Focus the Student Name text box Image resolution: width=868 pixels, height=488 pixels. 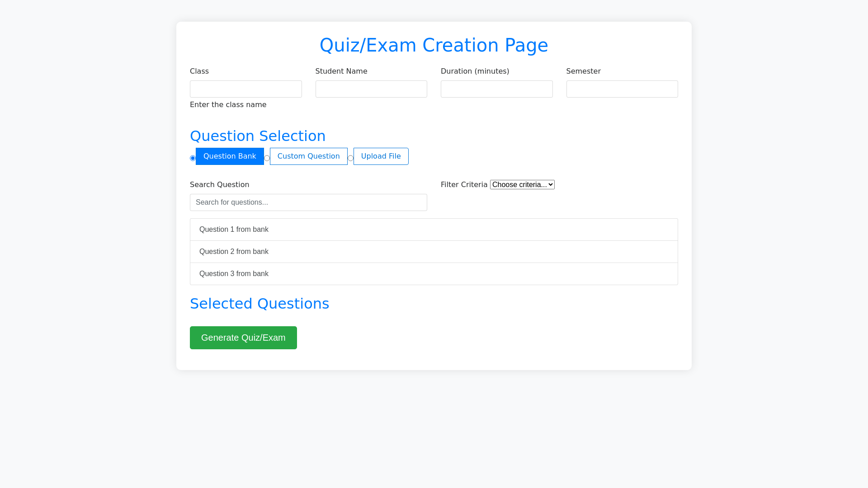click(x=371, y=89)
